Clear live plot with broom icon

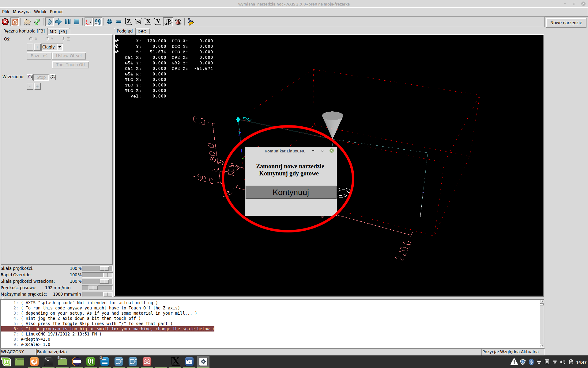pos(191,22)
